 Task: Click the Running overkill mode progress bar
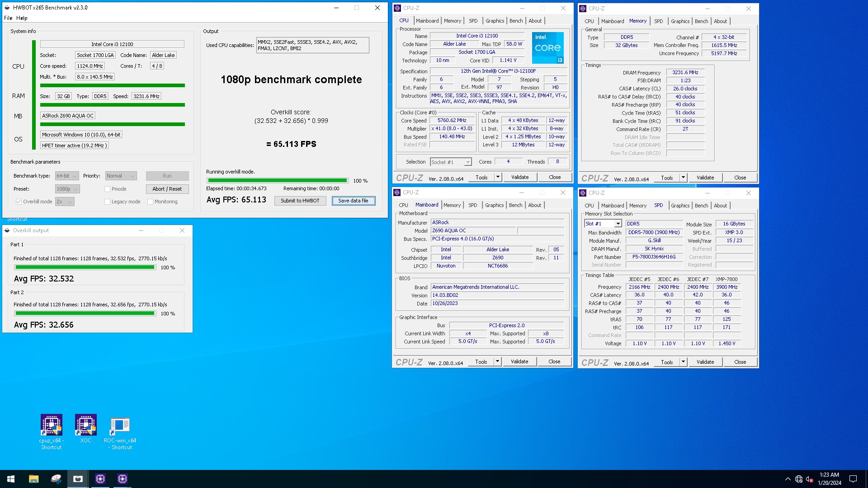[x=278, y=181]
